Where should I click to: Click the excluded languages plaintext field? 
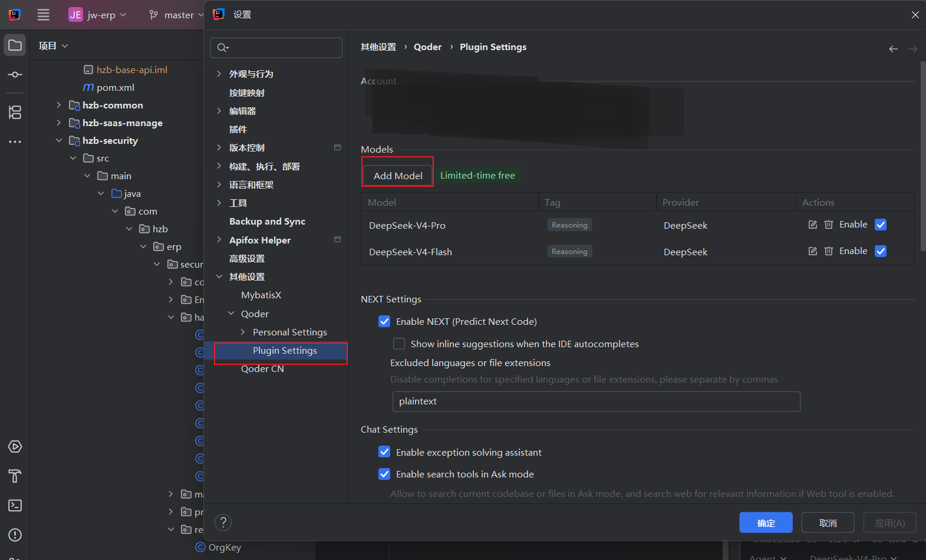point(596,401)
